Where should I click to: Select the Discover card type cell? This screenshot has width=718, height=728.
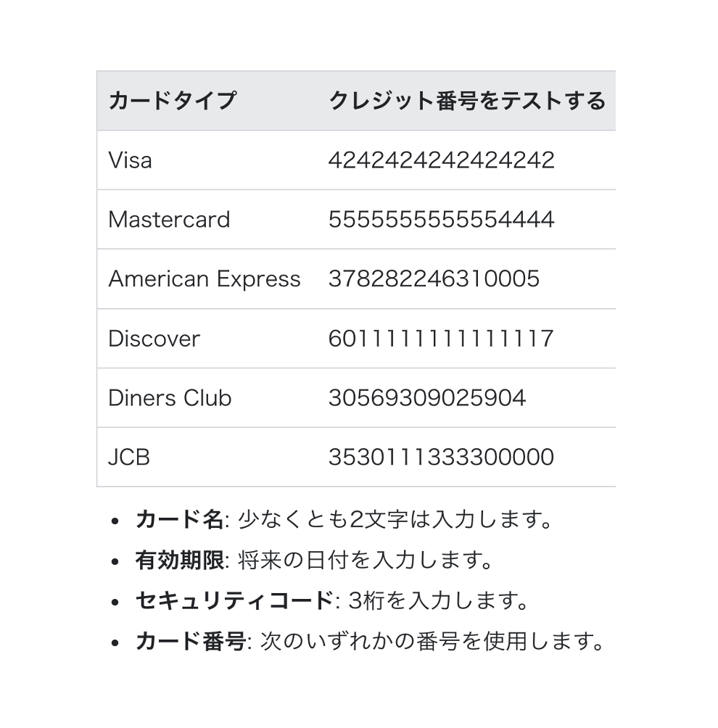point(154,339)
